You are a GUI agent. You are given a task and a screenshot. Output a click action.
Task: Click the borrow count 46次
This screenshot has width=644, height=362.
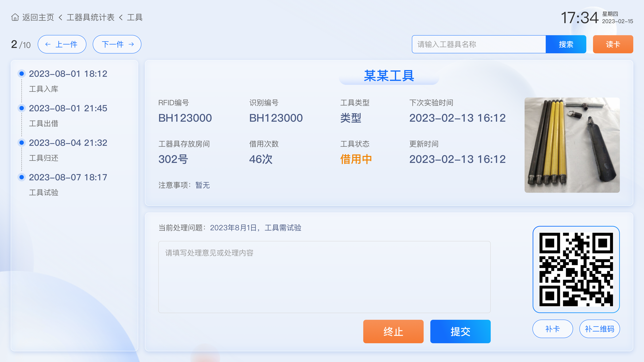point(261,159)
